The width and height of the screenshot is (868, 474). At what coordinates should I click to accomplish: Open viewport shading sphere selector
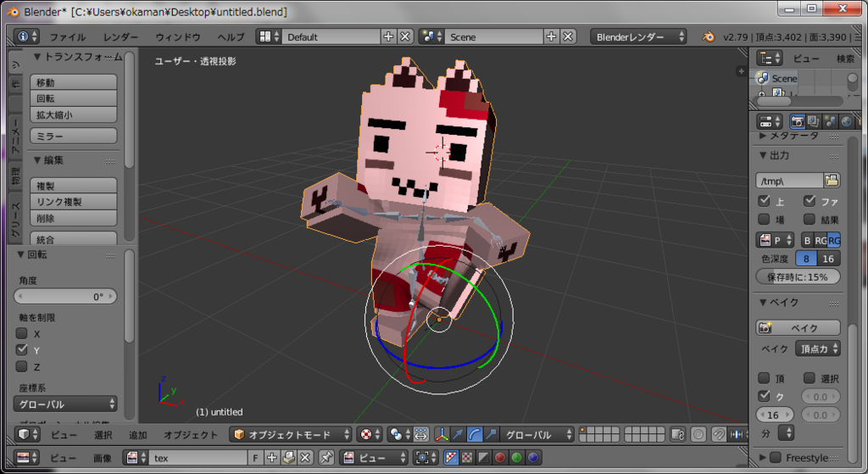tap(370, 435)
